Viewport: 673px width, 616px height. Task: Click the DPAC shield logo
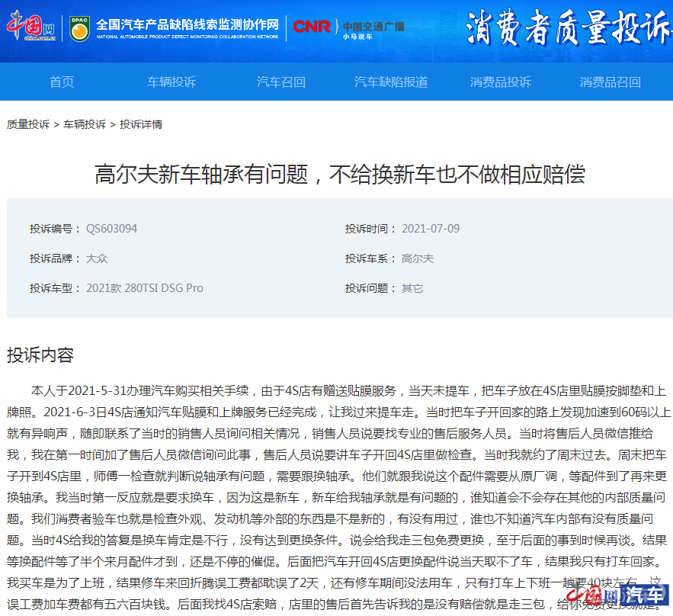79,29
